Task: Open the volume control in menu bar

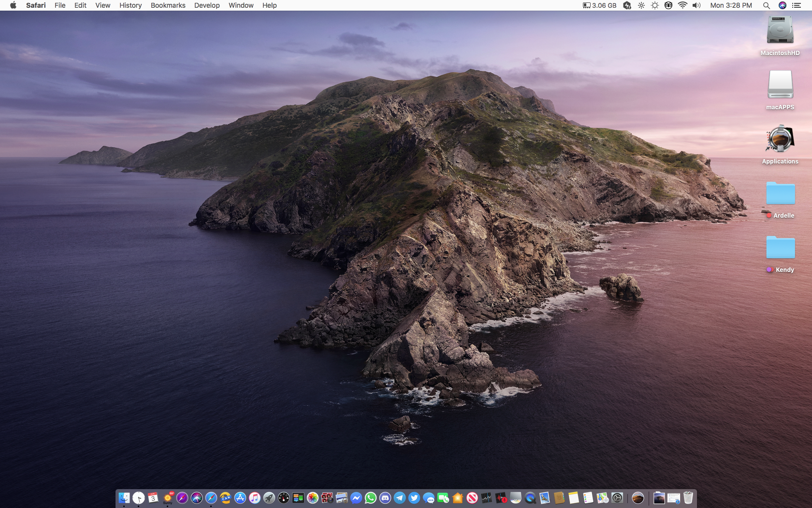Action: pos(696,5)
